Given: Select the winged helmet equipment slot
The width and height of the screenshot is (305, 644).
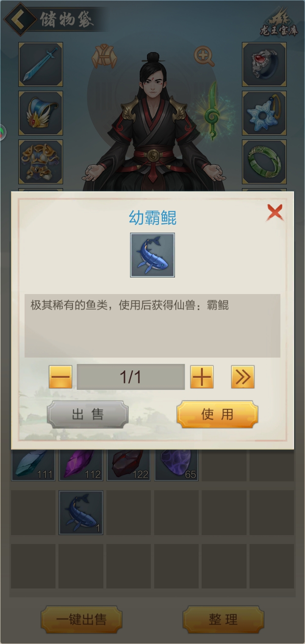Looking at the screenshot, I should pos(41,113).
